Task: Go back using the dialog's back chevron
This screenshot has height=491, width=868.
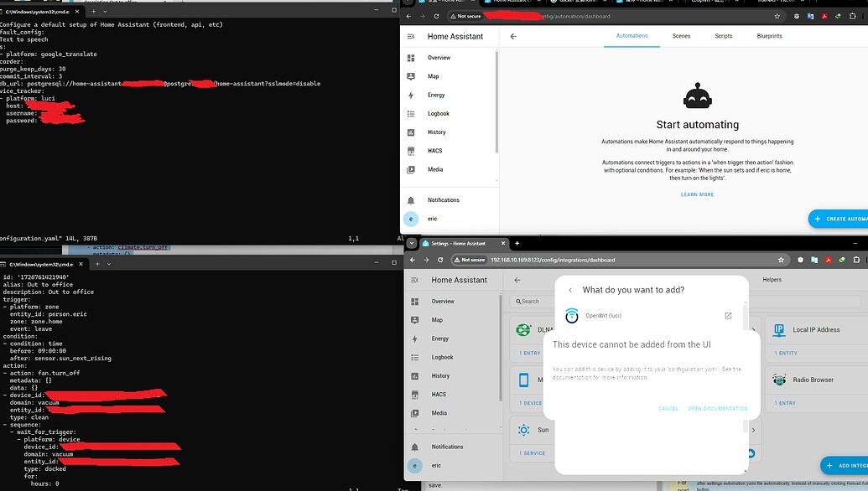Action: 569,289
